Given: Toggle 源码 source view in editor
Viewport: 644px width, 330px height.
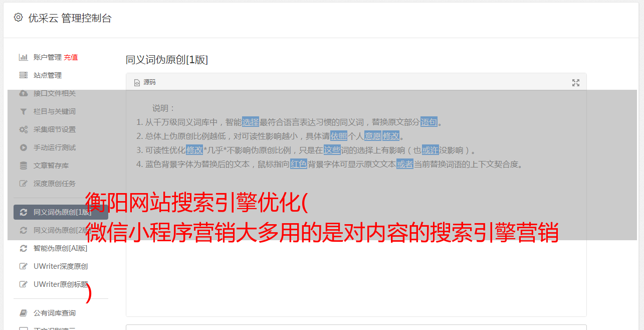Looking at the screenshot, I should click(x=145, y=82).
